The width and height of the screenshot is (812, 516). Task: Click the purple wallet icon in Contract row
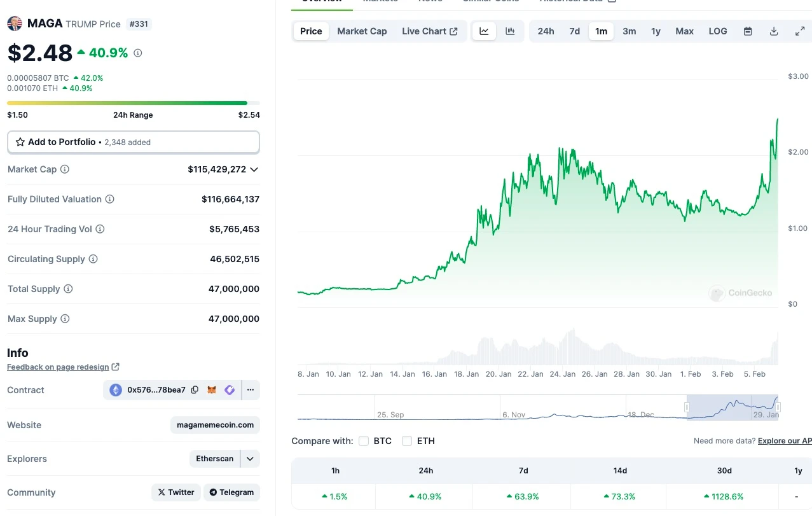230,390
